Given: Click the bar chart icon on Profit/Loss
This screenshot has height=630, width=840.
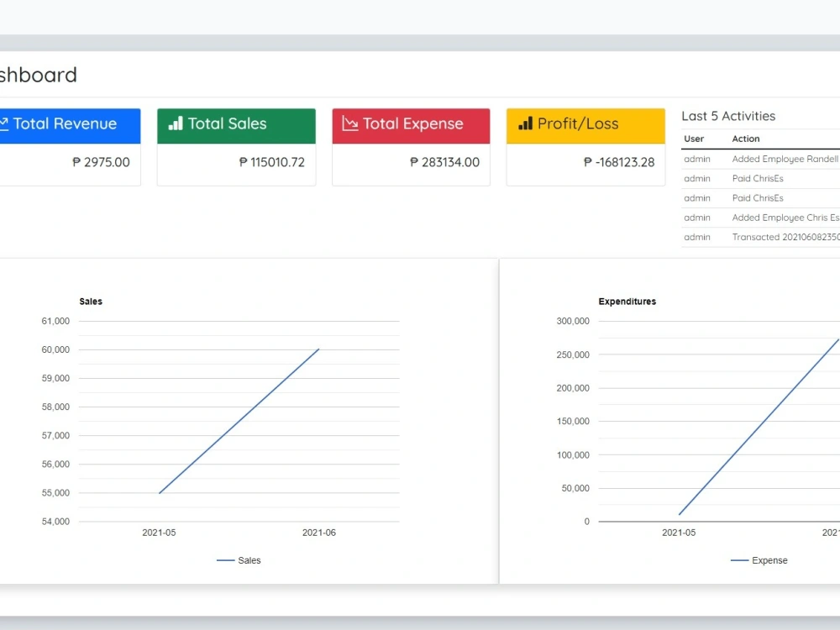Looking at the screenshot, I should 526,123.
